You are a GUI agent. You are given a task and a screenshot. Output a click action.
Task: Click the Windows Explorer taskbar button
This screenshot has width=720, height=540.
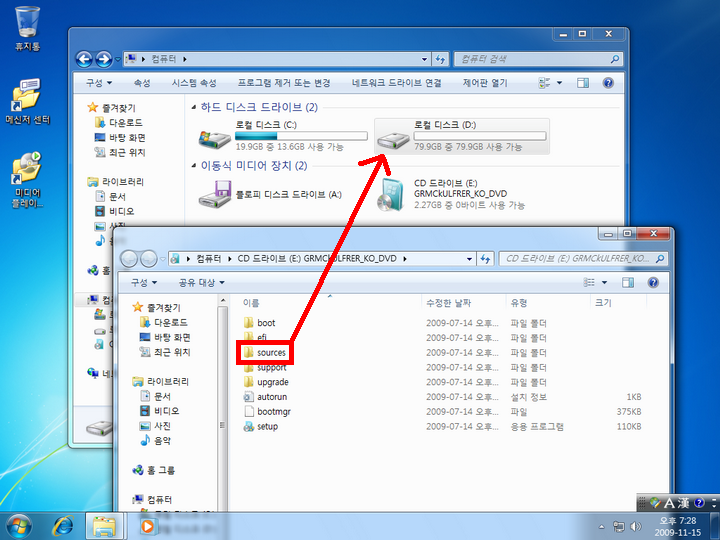pyautogui.click(x=104, y=526)
